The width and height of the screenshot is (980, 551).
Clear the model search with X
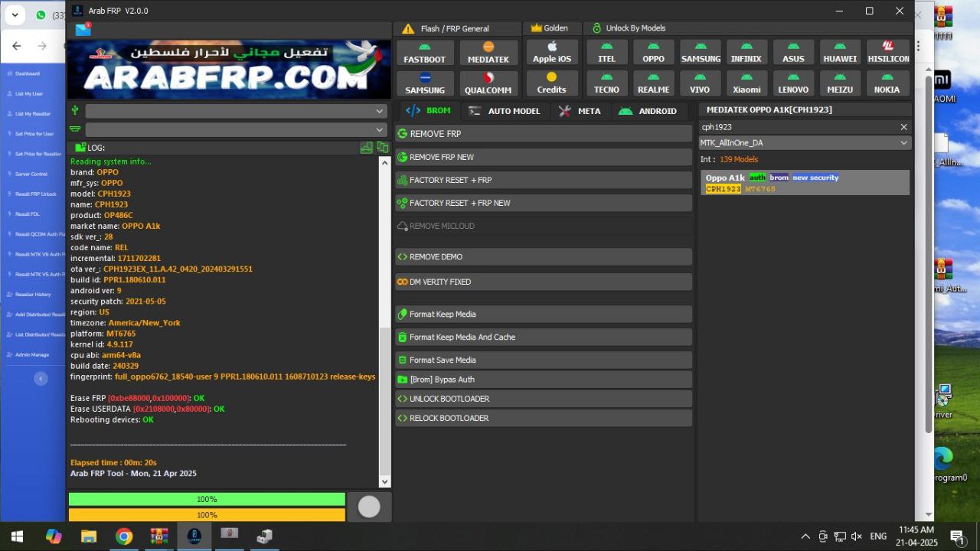[903, 127]
